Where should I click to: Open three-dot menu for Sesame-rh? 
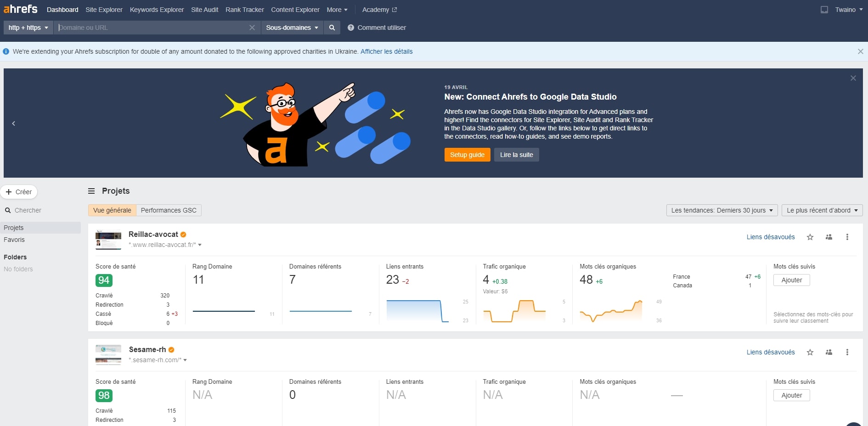point(847,352)
